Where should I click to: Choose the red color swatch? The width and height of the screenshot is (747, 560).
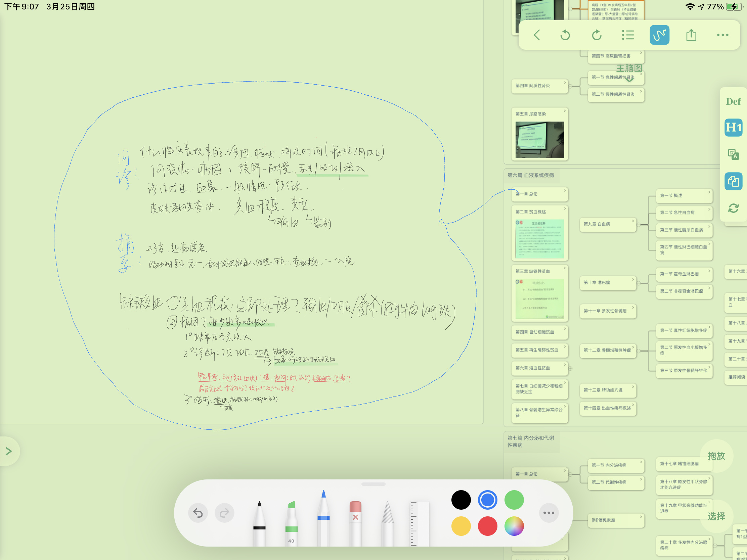(x=487, y=526)
